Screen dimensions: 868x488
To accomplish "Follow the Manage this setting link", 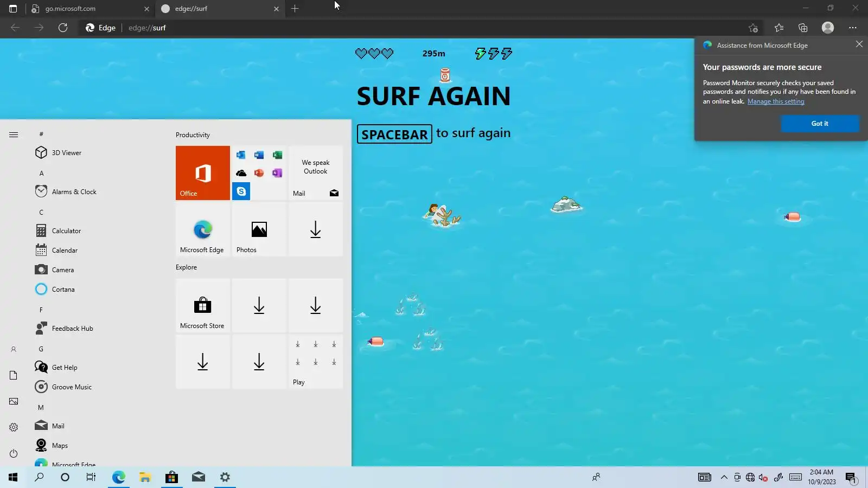I will (x=776, y=101).
